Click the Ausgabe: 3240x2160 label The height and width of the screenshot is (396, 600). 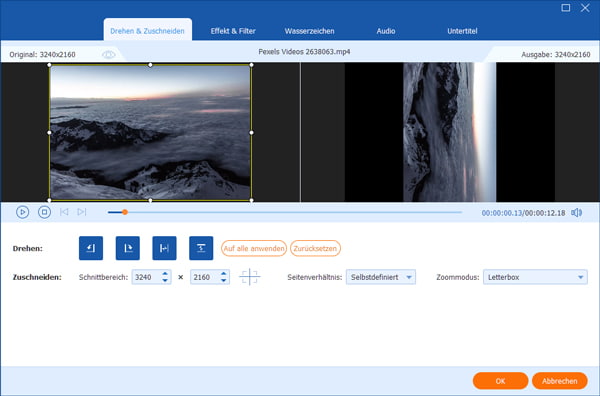click(x=556, y=55)
